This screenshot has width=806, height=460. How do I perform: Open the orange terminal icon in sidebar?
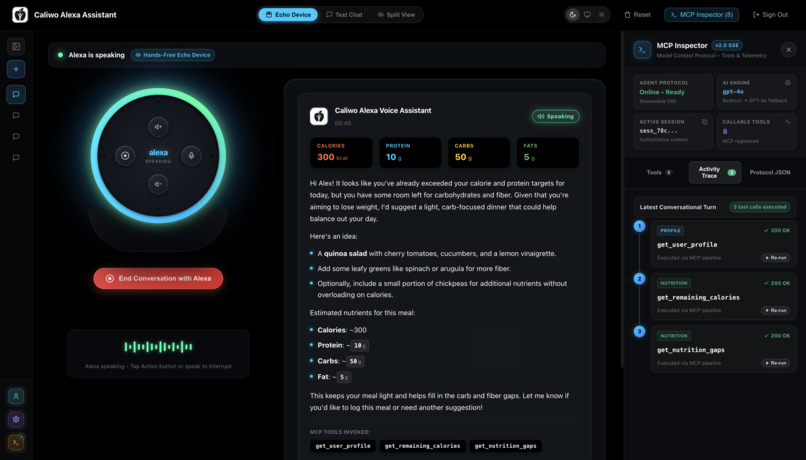(x=16, y=442)
